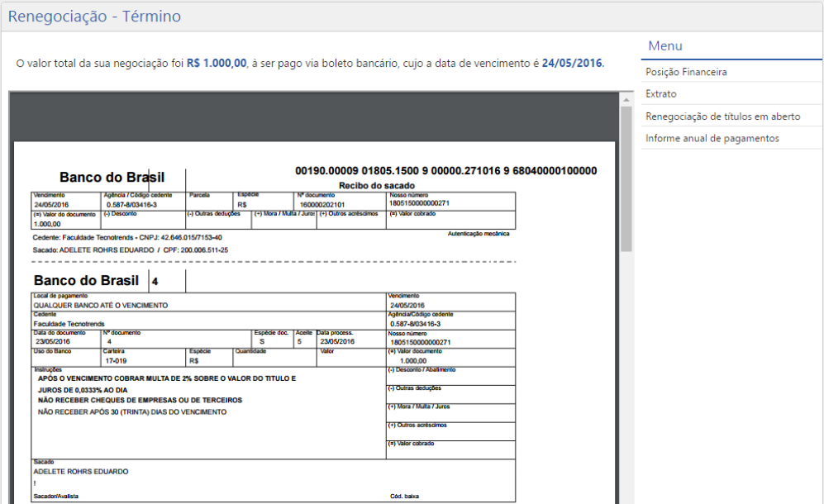Click the boleto viewer scrollbar thumb

(x=626, y=178)
